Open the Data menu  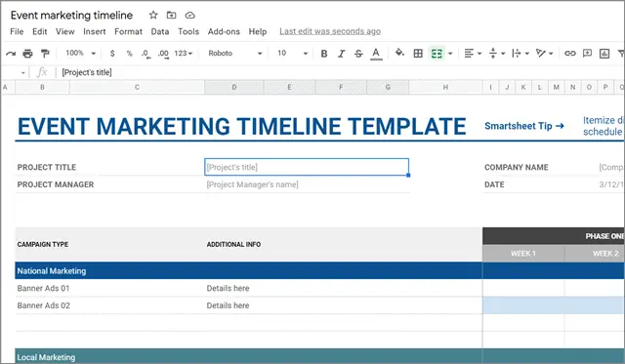click(160, 31)
